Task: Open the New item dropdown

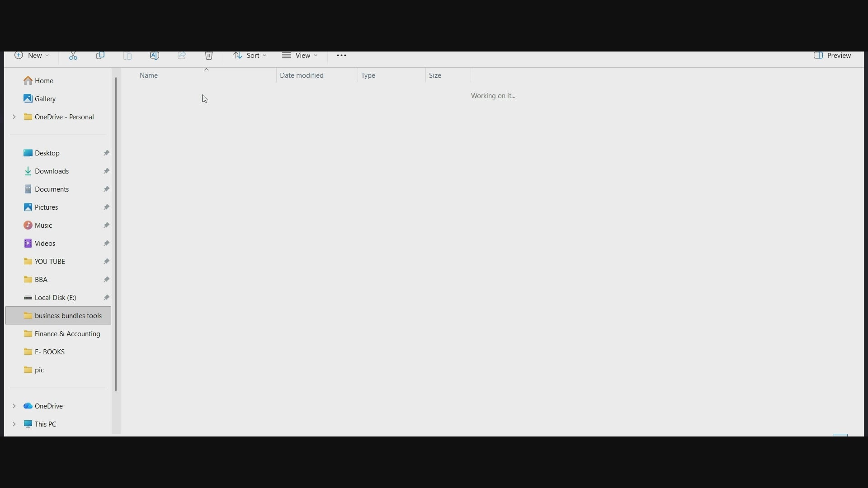Action: pyautogui.click(x=31, y=56)
